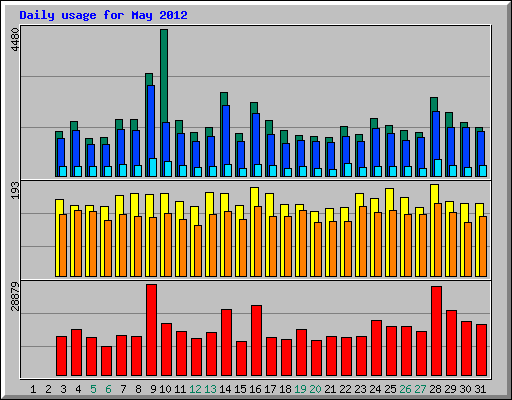Select day label 23

pos(360,389)
